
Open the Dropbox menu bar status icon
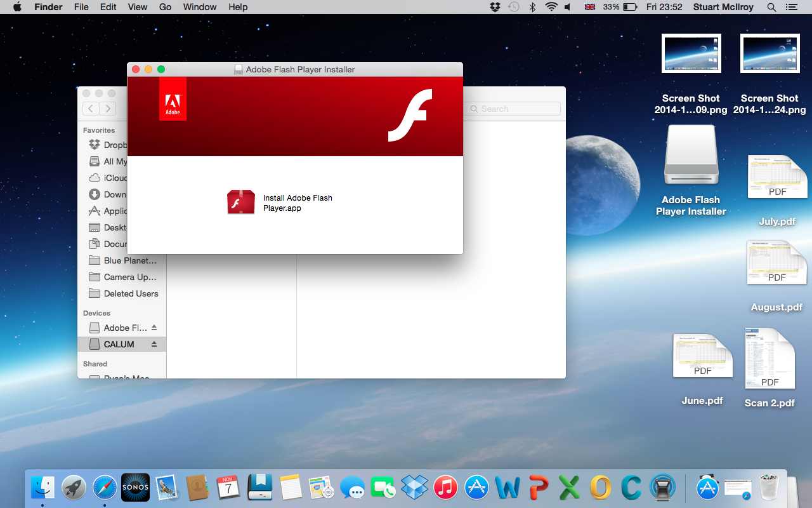[x=495, y=7]
